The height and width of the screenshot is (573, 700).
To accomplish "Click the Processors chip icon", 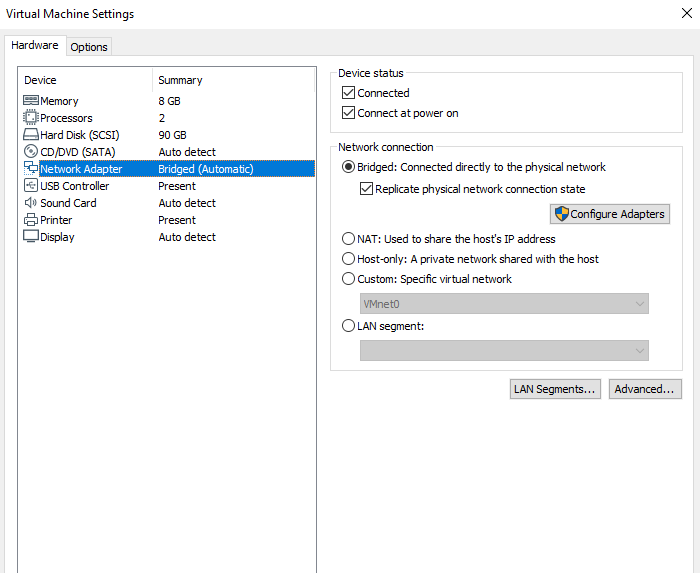I will coord(30,118).
